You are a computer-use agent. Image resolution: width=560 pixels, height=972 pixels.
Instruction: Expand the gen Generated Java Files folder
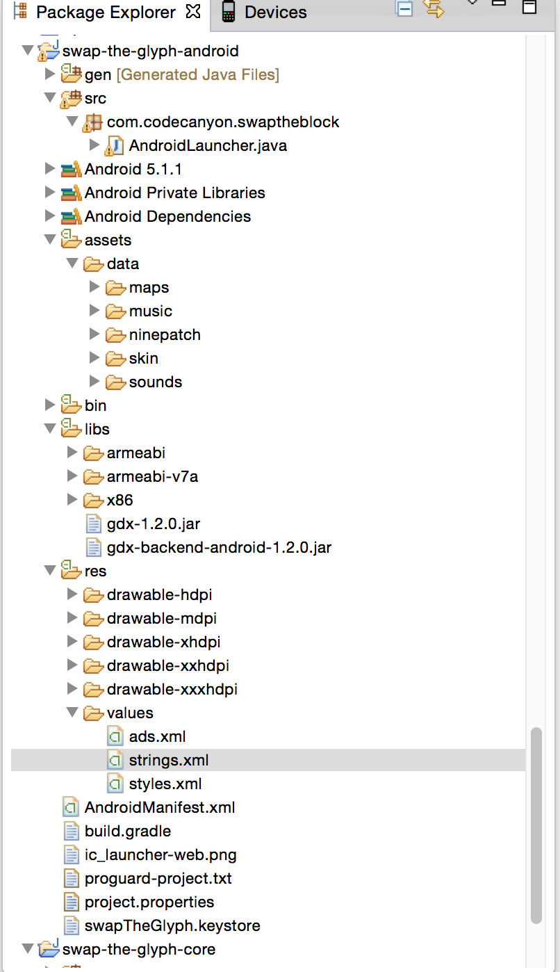click(x=49, y=74)
